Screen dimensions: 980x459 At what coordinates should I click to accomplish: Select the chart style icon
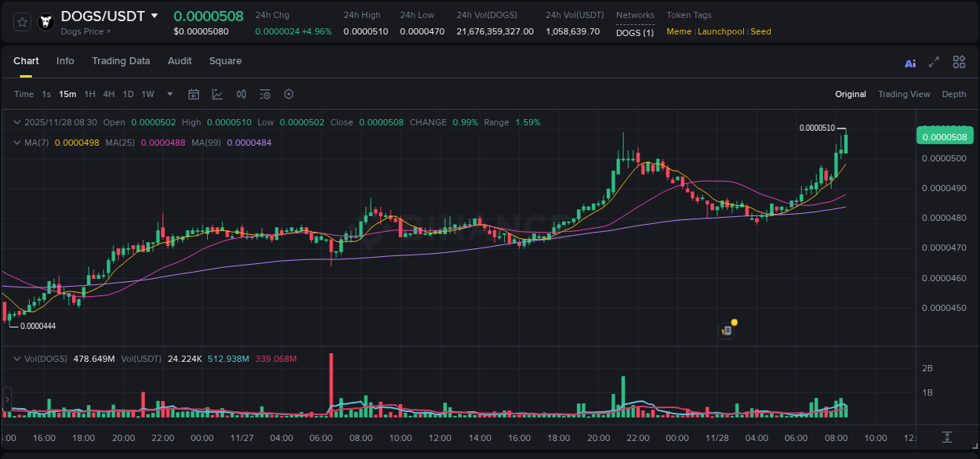coord(217,93)
